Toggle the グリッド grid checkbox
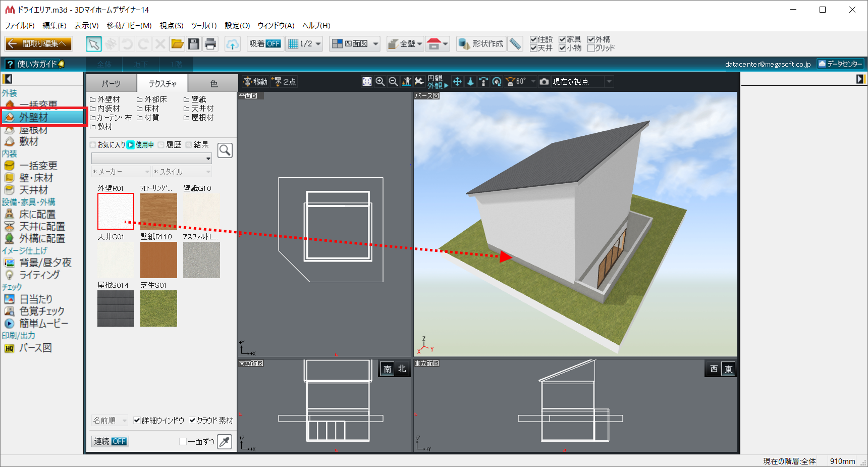This screenshot has width=868, height=467. click(591, 48)
